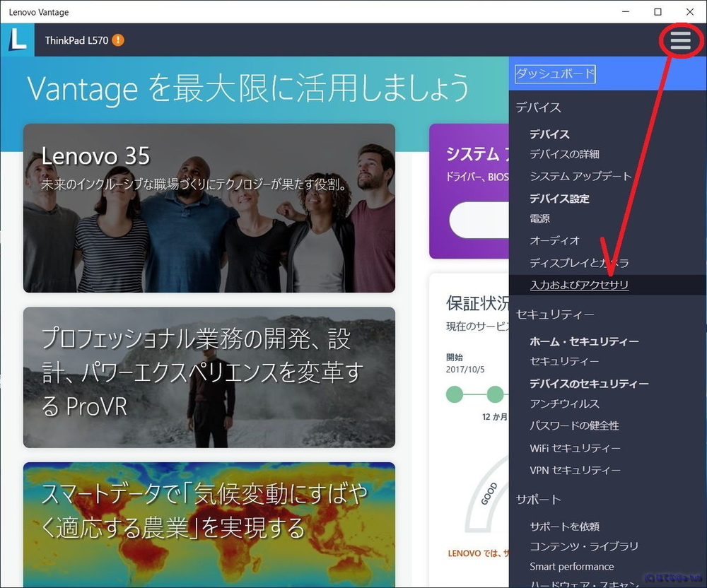Open the Lenovo 35 article card
707x588 pixels.
coord(209,208)
